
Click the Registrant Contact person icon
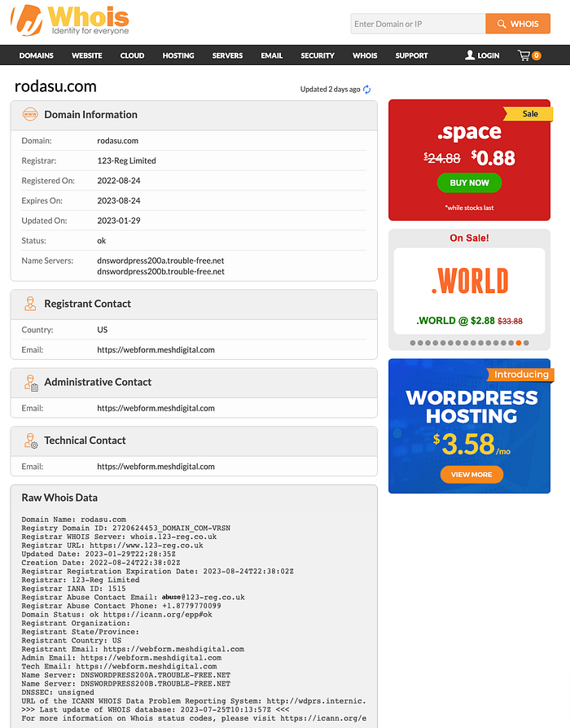tap(30, 304)
